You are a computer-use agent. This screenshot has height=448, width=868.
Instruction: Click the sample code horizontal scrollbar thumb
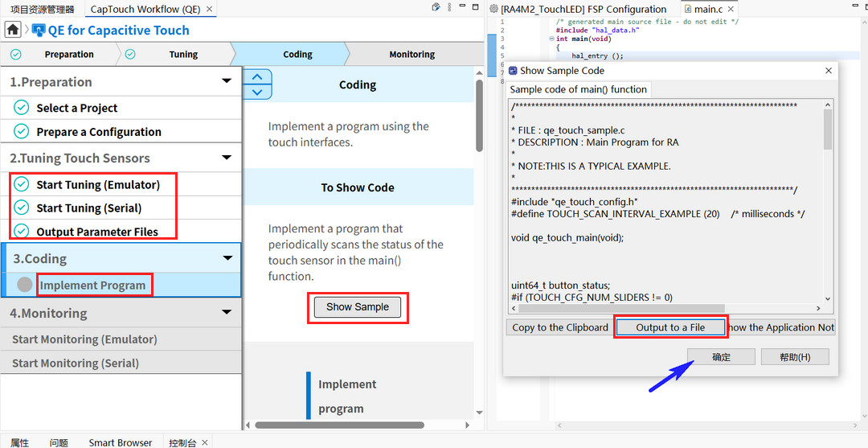[x=621, y=308]
